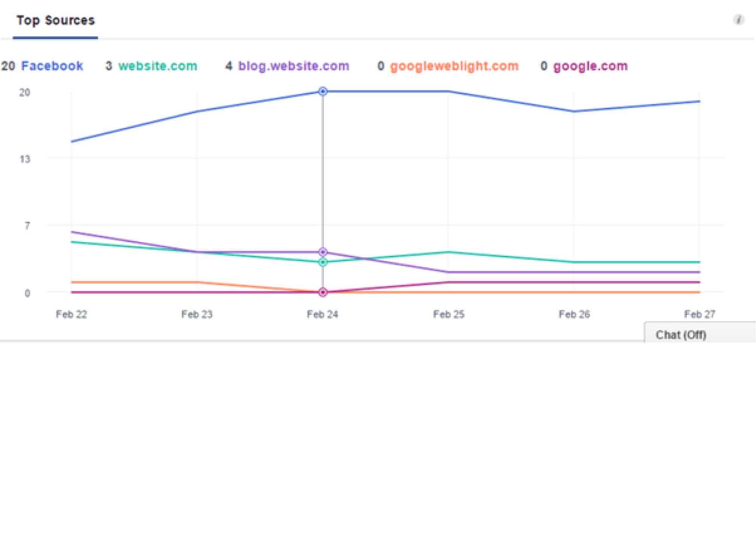The height and width of the screenshot is (534, 756).
Task: Click the Feb 22 date label
Action: (71, 314)
